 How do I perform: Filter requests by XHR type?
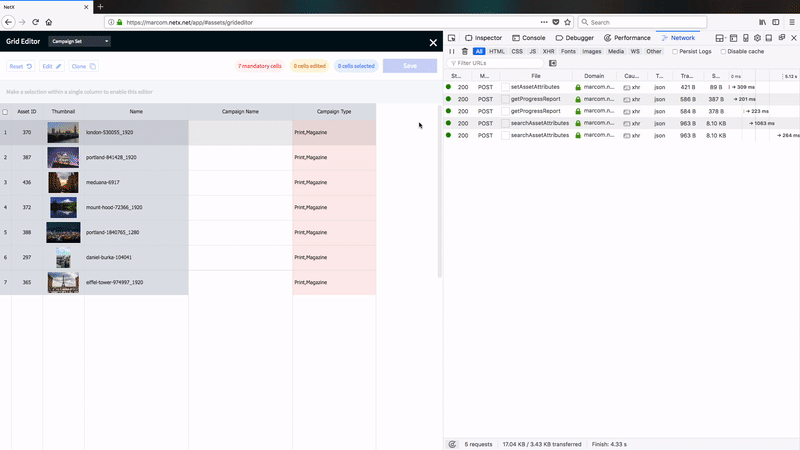(548, 51)
